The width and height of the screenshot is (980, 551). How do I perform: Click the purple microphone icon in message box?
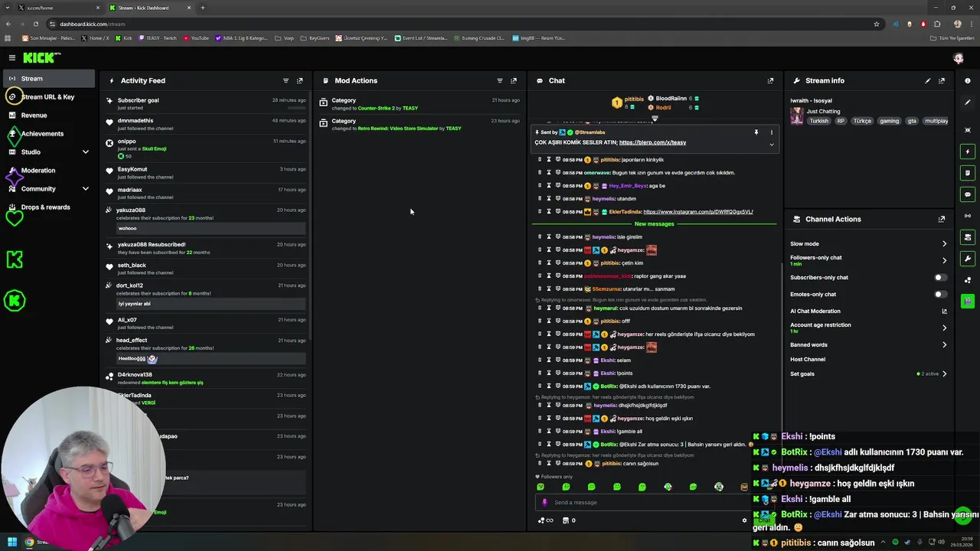(x=544, y=502)
